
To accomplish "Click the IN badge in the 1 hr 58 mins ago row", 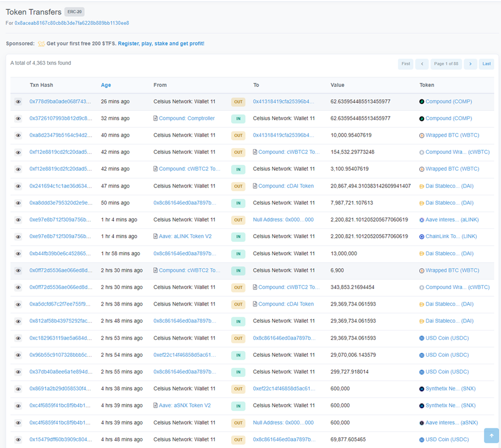I will [238, 254].
